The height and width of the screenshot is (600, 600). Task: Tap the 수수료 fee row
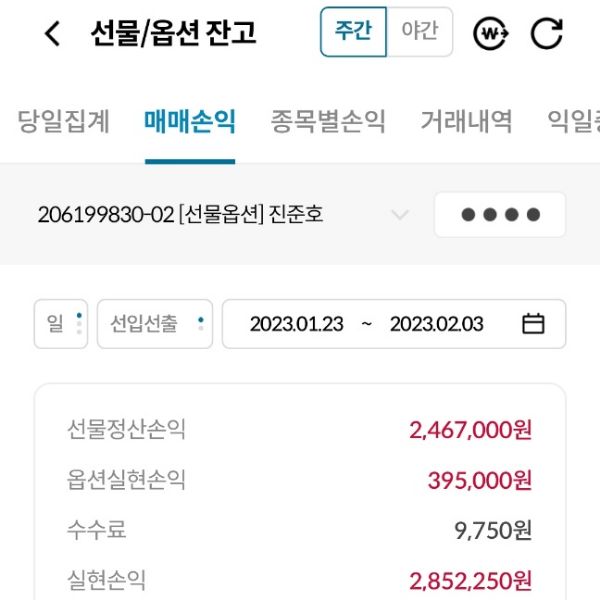click(x=300, y=530)
